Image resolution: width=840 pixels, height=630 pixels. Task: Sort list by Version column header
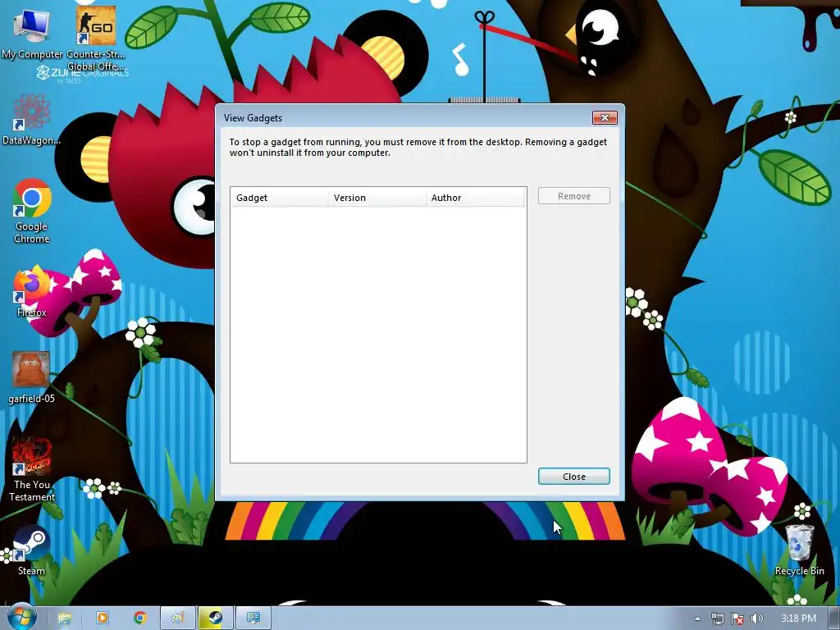tap(377, 198)
